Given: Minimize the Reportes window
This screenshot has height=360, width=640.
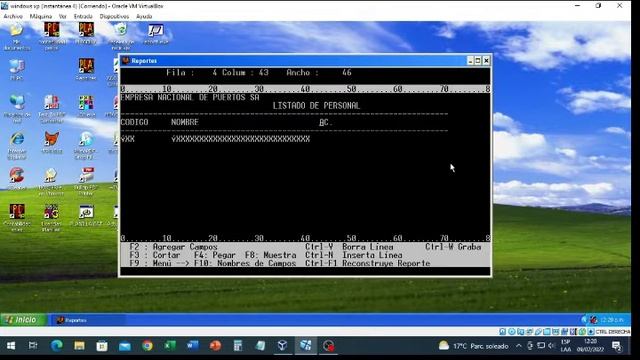Looking at the screenshot, I should click(x=470, y=61).
